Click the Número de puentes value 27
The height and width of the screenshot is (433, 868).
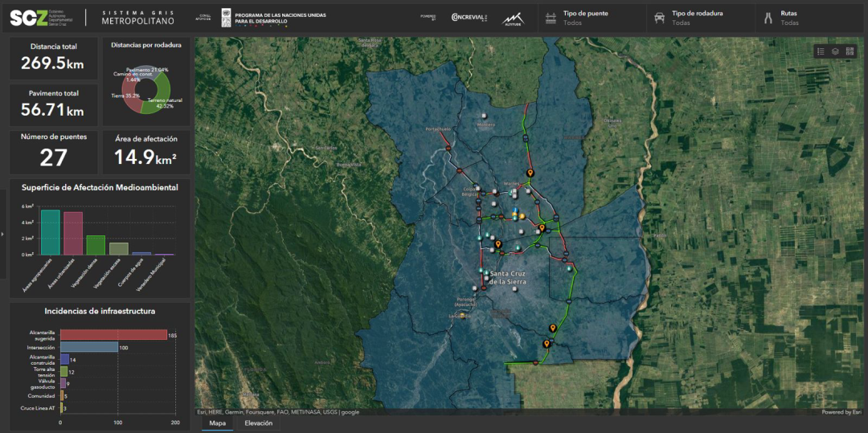click(x=53, y=157)
